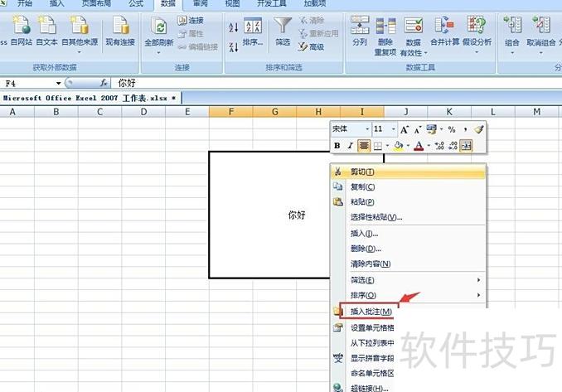Choose Delete (删除) from context menu
562x392 pixels.
409,249
